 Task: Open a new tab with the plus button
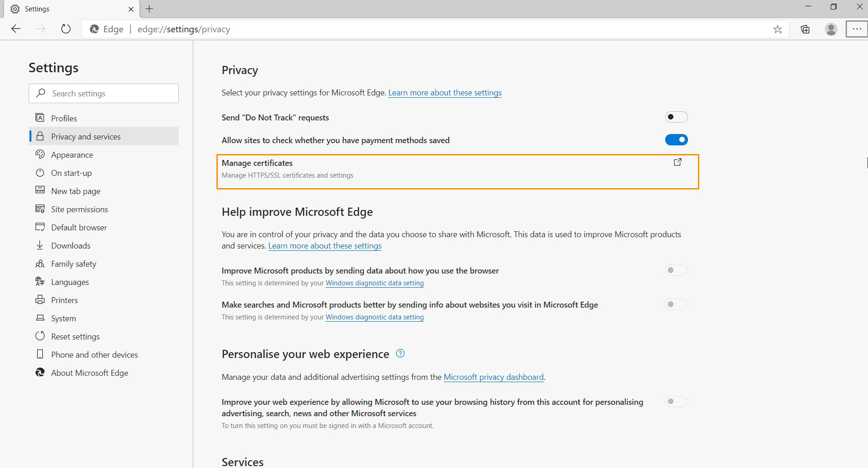pos(149,9)
